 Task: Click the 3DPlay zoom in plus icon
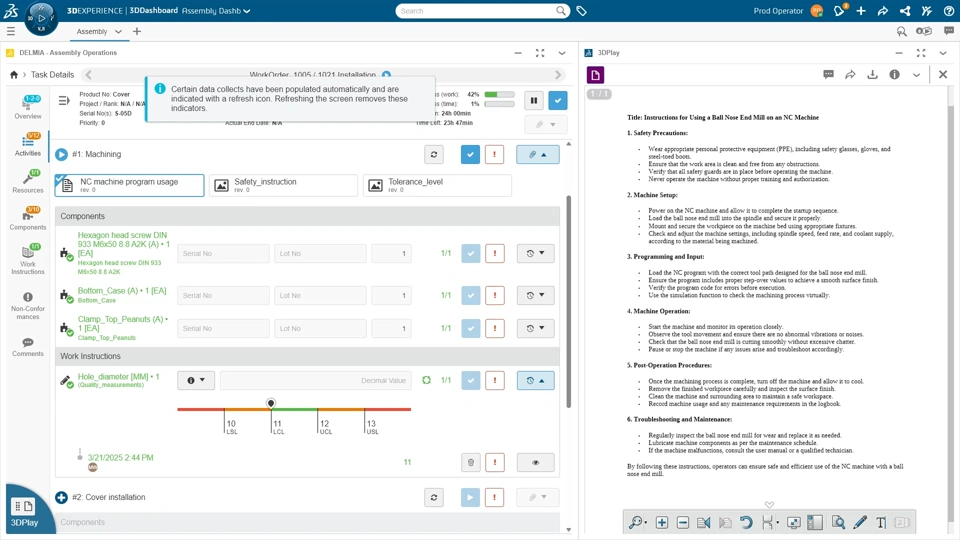pyautogui.click(x=662, y=522)
